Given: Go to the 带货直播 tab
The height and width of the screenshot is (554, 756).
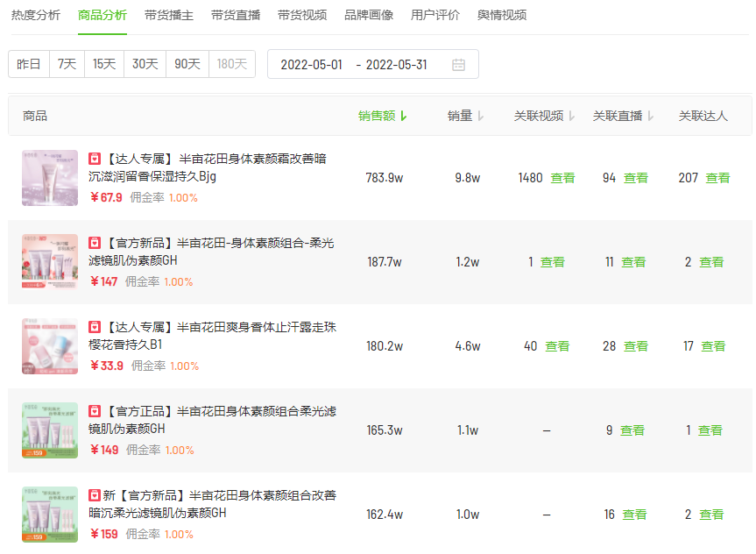Looking at the screenshot, I should coord(236,16).
